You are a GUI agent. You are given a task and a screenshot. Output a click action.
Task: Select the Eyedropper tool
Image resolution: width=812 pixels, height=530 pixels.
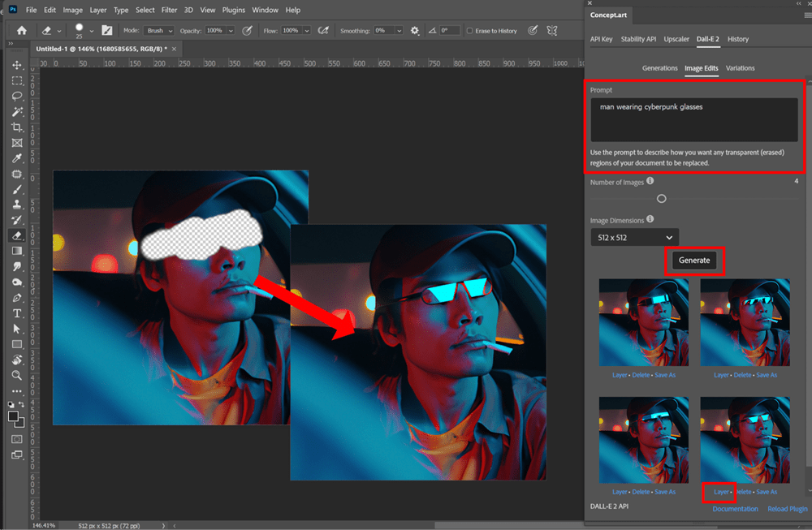pos(17,158)
